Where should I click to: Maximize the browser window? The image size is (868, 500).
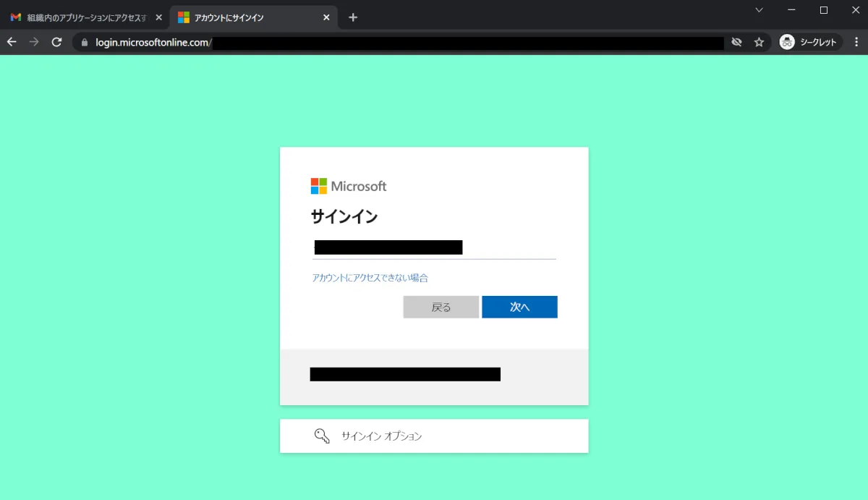(823, 10)
